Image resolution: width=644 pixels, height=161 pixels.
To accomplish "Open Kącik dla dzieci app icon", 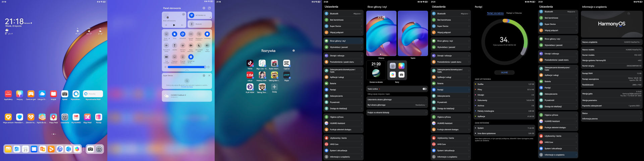I will (42, 117).
